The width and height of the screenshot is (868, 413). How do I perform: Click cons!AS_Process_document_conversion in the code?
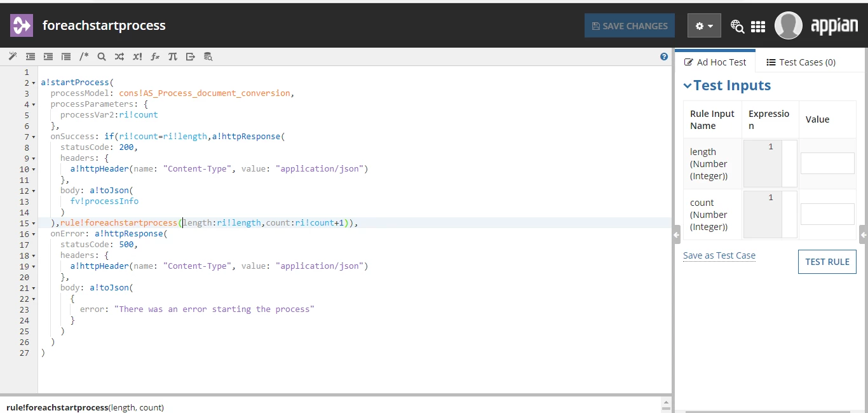(x=205, y=93)
